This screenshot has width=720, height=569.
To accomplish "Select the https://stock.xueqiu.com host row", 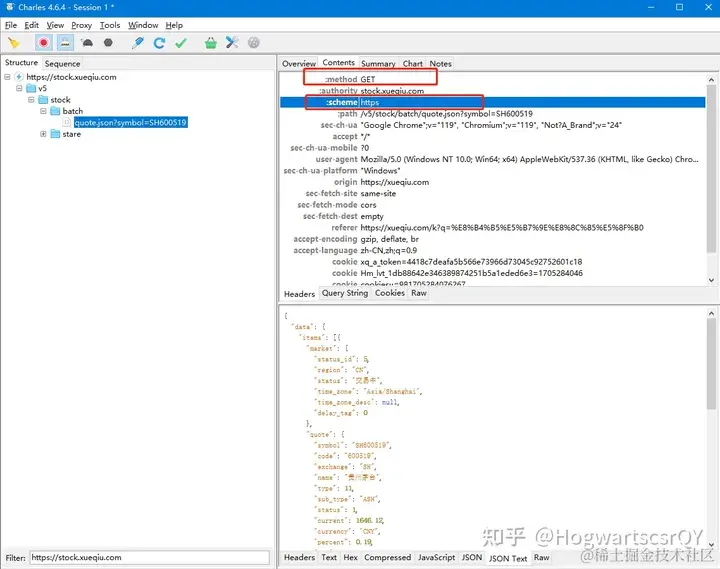I will click(71, 77).
